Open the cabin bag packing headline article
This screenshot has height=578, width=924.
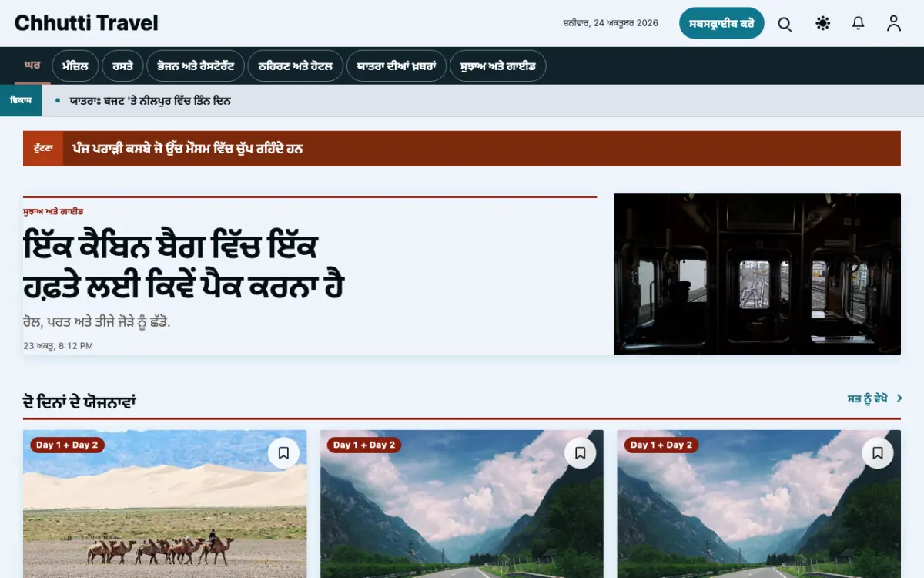pos(183,266)
